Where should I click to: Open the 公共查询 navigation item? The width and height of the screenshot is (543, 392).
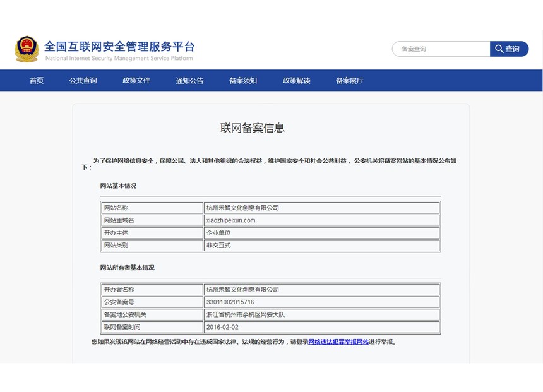(83, 80)
